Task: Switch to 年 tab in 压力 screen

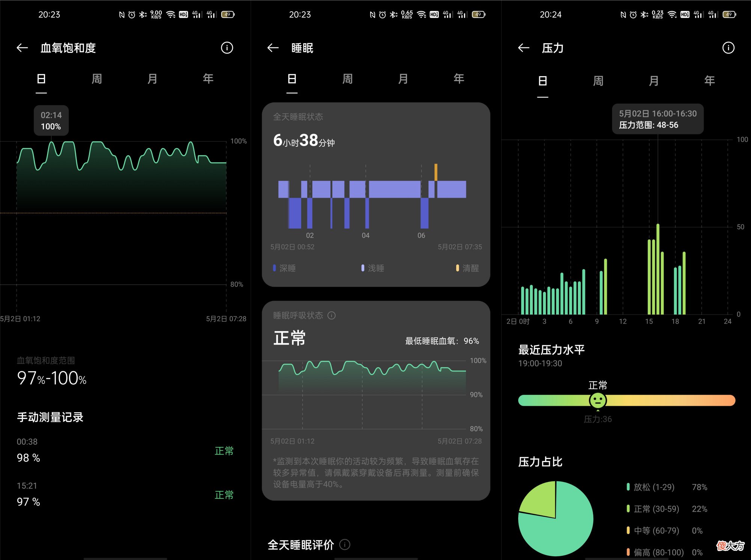Action: coord(709,81)
